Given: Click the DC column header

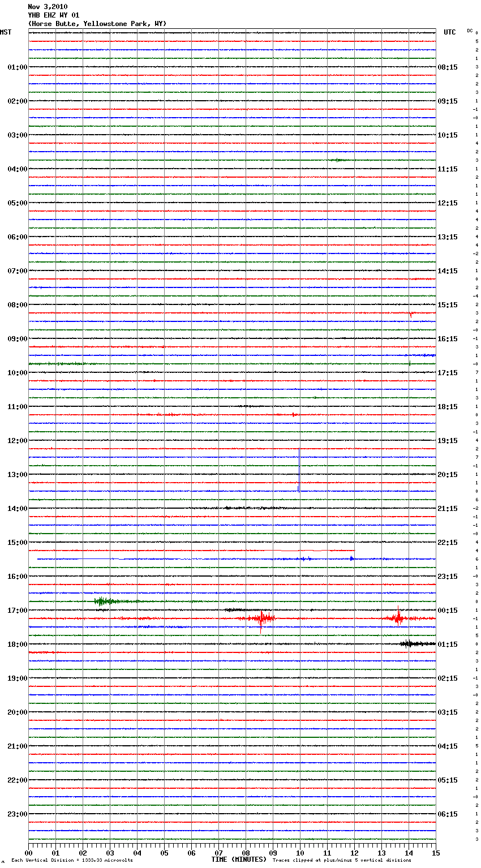Looking at the screenshot, I should (x=470, y=31).
